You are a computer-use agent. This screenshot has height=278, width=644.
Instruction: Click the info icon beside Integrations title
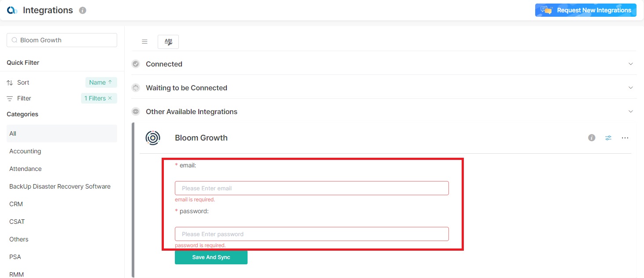82,11
